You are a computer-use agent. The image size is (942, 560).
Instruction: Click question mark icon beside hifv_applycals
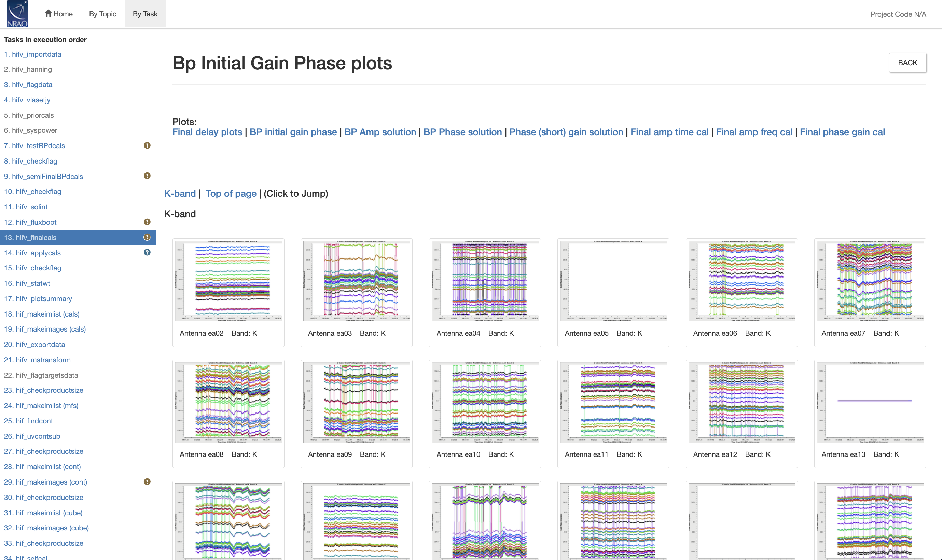[x=147, y=252]
